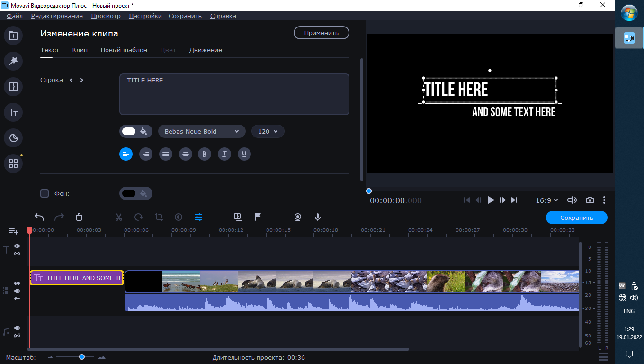Open the Titles panel in sidebar
This screenshot has height=364, width=644.
tap(13, 112)
